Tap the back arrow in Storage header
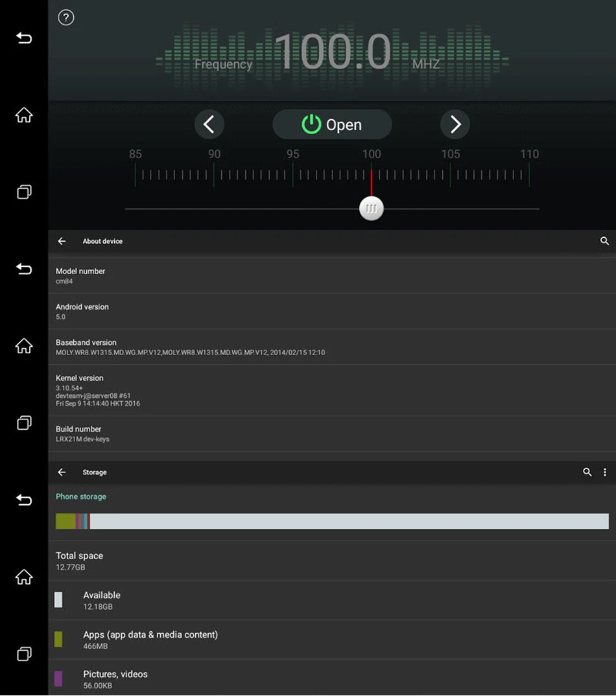 pos(62,472)
